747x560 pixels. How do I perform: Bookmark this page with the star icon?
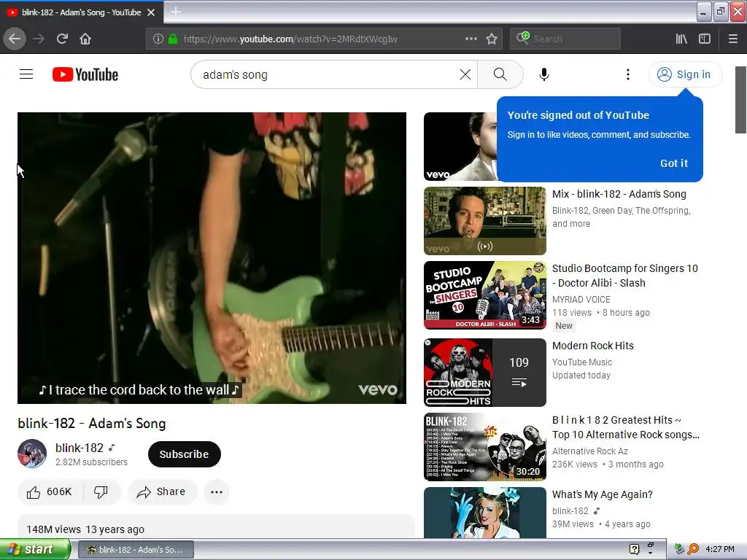coord(492,39)
